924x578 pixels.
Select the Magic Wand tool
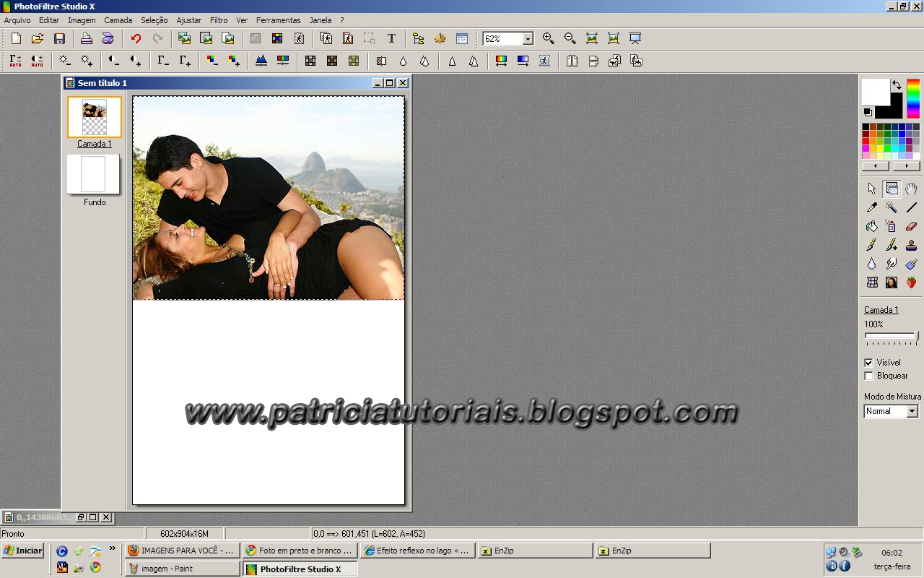(x=892, y=207)
